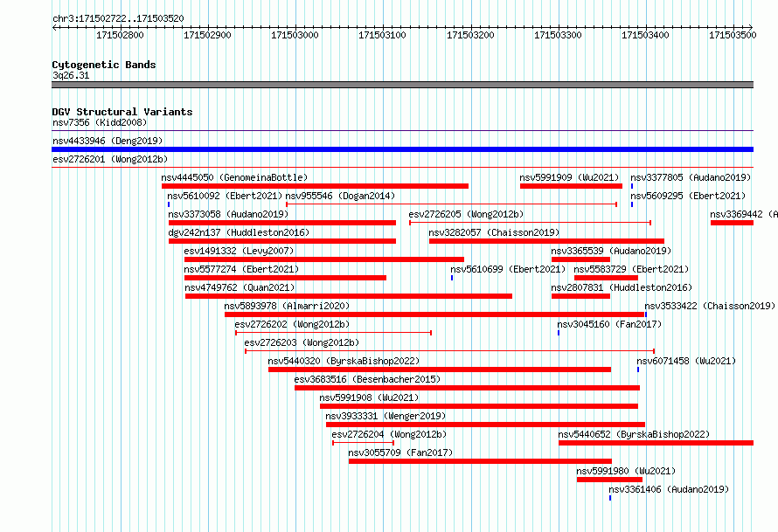The image size is (778, 532).
Task: Click the gray 3q26.31 cytogenetic band bar
Action: (402, 85)
